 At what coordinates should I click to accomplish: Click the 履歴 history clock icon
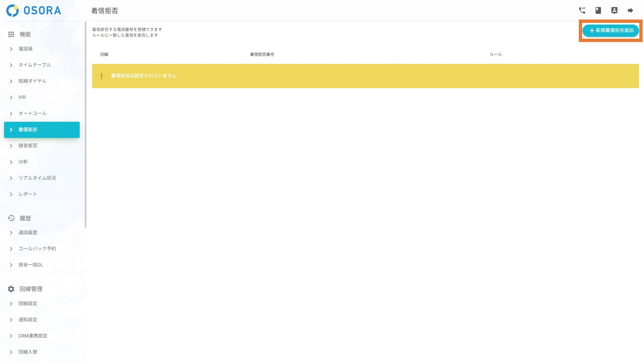10,218
